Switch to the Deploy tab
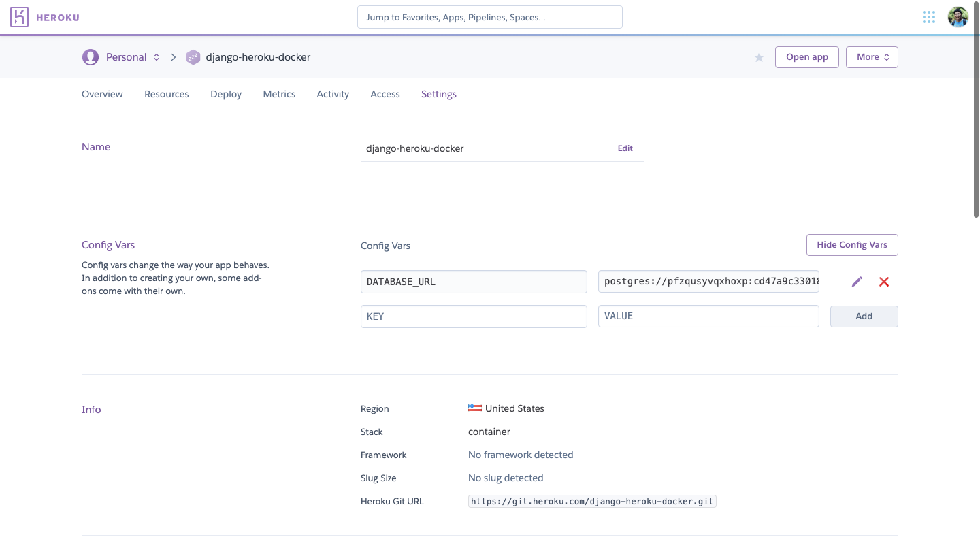The height and width of the screenshot is (537, 980). [x=226, y=95]
